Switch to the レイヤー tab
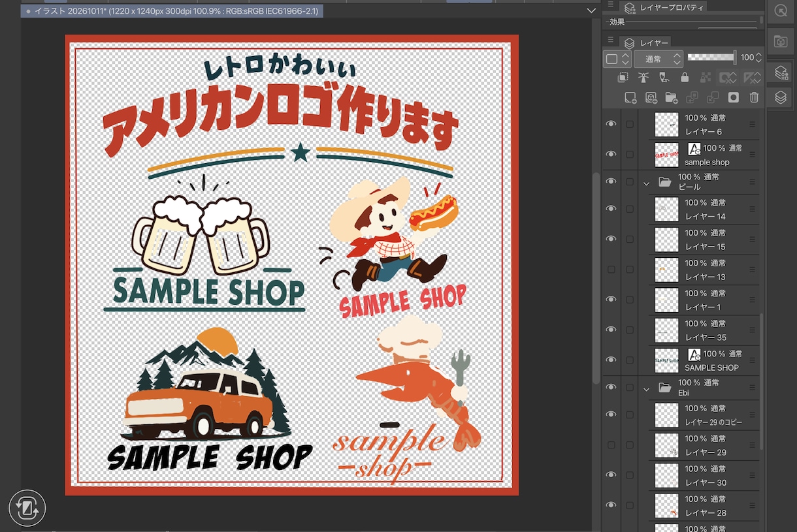This screenshot has height=532, width=797. click(646, 42)
